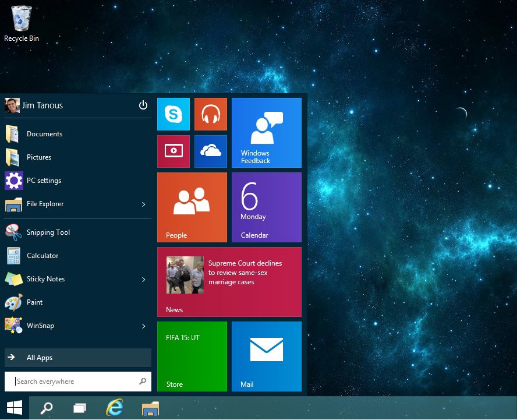Open File Explorer from the taskbar
Image resolution: width=517 pixels, height=420 pixels.
150,408
